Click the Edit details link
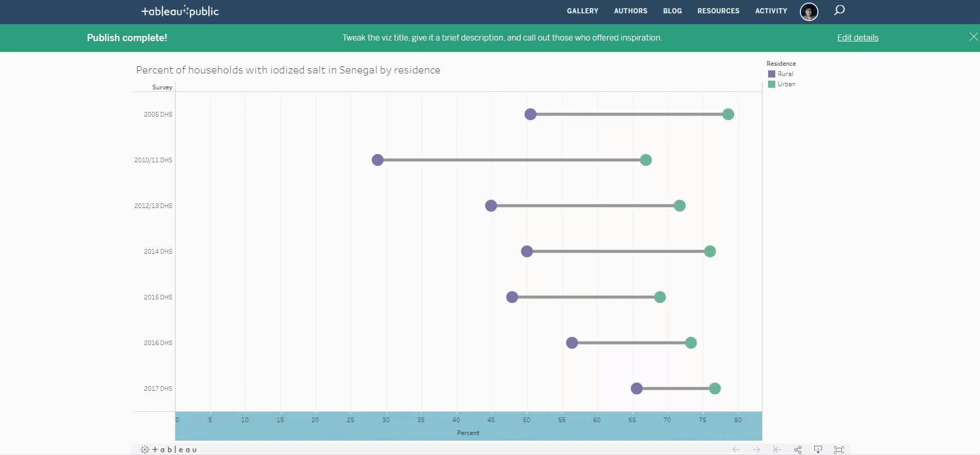The image size is (980, 455). (857, 37)
